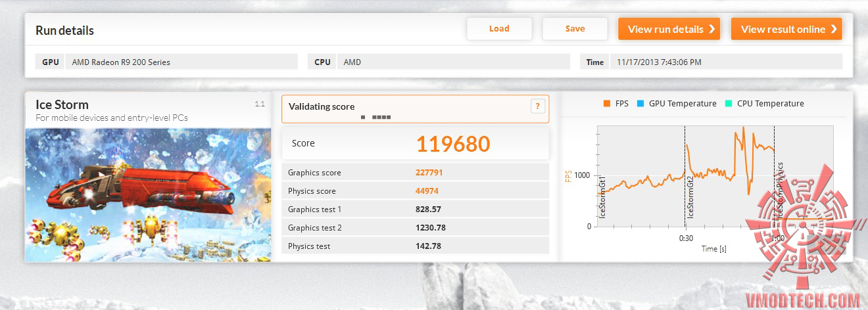Open View result online

pyautogui.click(x=786, y=29)
